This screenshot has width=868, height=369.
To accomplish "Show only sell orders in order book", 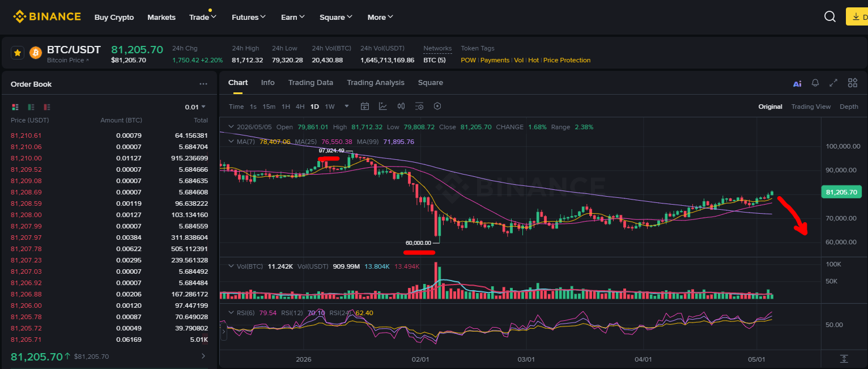I will coord(47,107).
